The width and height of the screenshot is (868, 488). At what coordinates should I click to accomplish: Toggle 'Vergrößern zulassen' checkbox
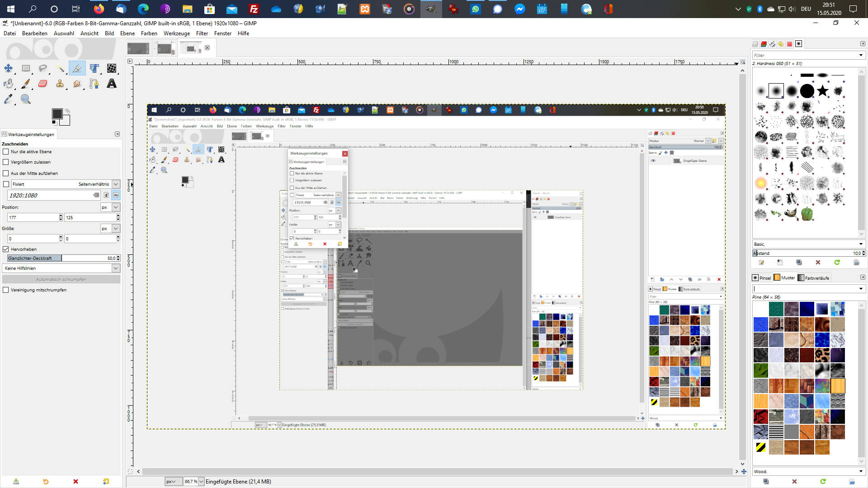tap(6, 162)
